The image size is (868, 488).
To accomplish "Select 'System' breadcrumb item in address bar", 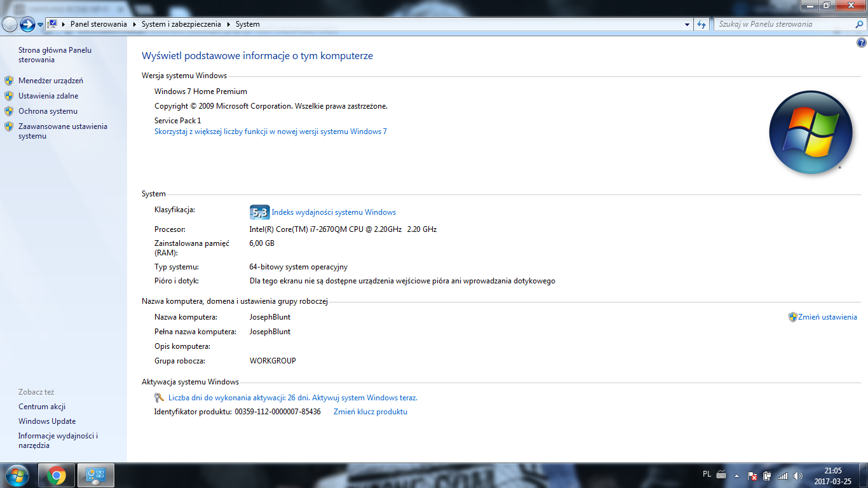I will pyautogui.click(x=247, y=24).
